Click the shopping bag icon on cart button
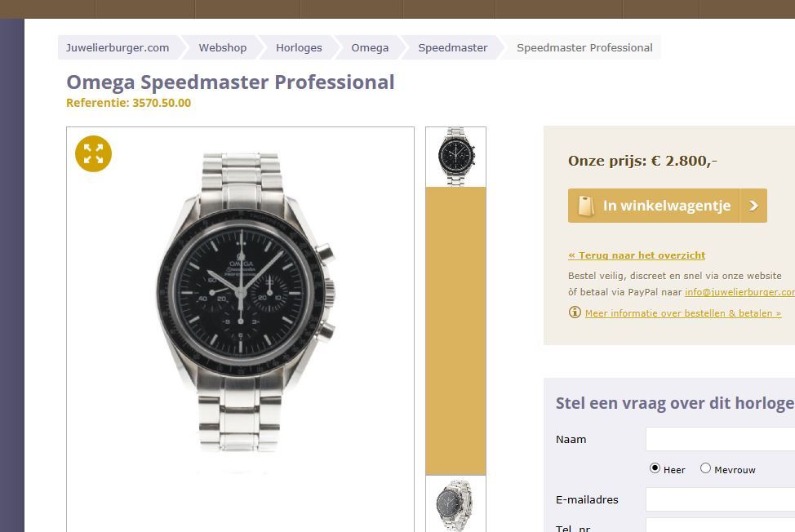 pos(585,206)
